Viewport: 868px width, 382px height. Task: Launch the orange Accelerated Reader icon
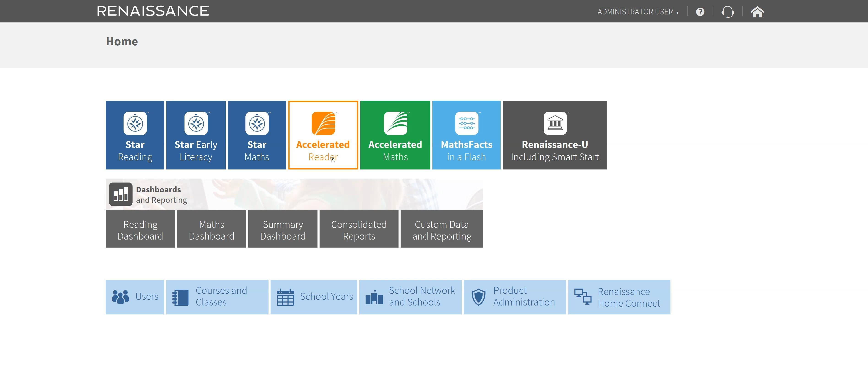(323, 123)
